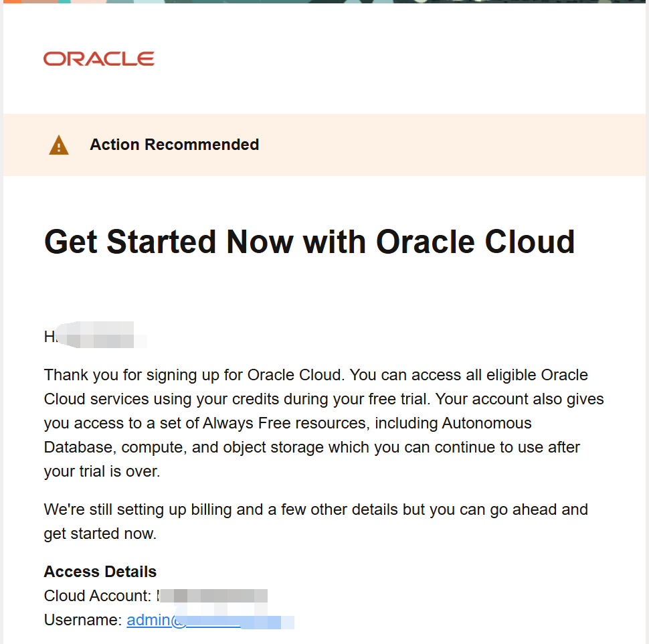Click the "Cloud Account:" label
The height and width of the screenshot is (644, 649).
pos(98,596)
